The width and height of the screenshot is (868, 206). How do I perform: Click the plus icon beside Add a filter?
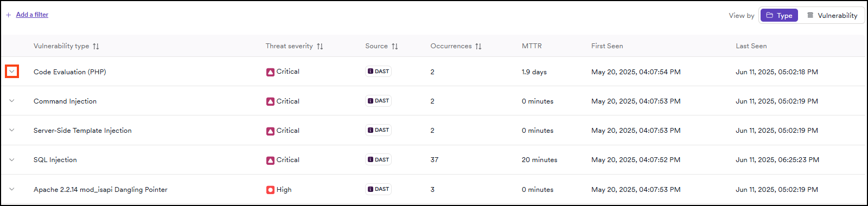tap(9, 15)
